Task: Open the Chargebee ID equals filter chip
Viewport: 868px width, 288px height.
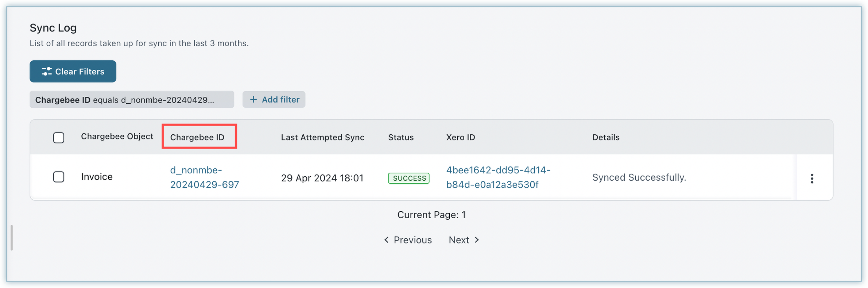Action: point(131,100)
